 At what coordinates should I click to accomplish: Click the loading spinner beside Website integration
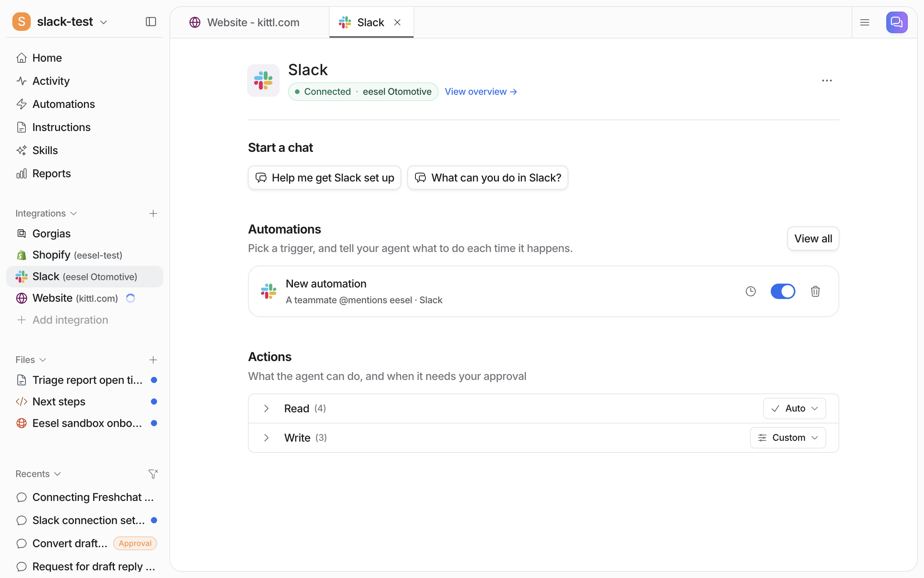[131, 298]
